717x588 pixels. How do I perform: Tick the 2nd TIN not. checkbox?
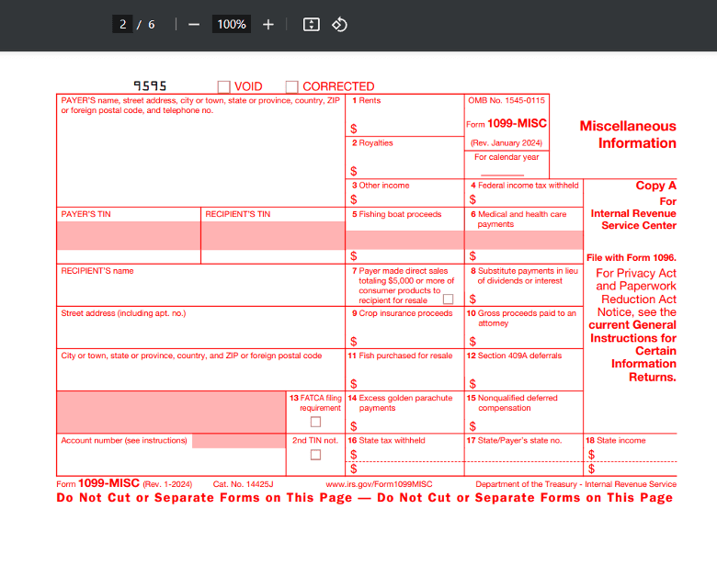click(x=315, y=455)
